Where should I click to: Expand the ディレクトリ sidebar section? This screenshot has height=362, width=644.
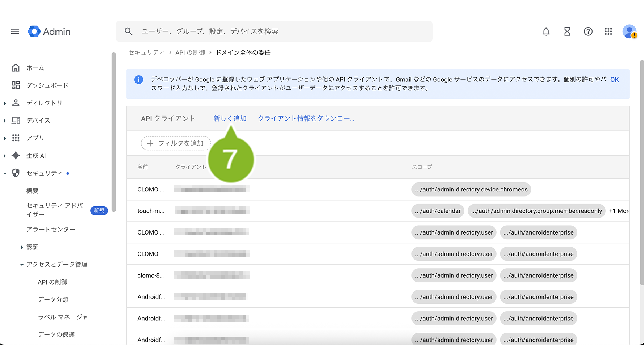pos(5,103)
